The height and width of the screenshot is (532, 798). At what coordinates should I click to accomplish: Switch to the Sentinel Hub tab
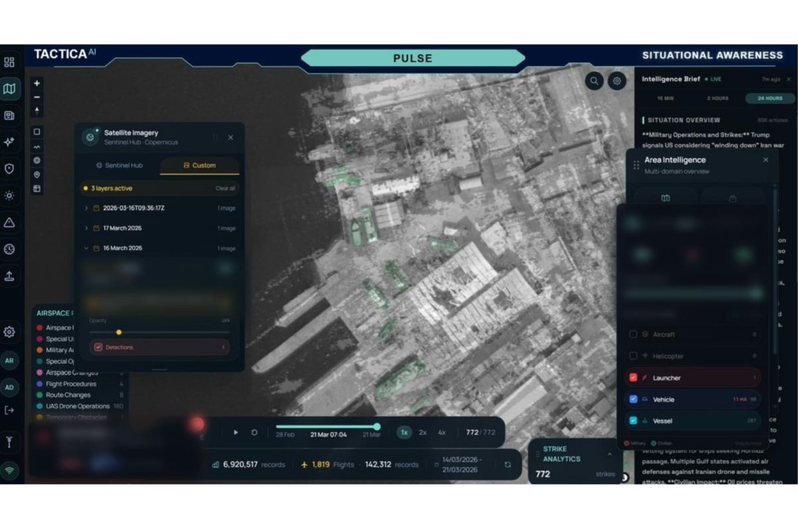pos(120,165)
